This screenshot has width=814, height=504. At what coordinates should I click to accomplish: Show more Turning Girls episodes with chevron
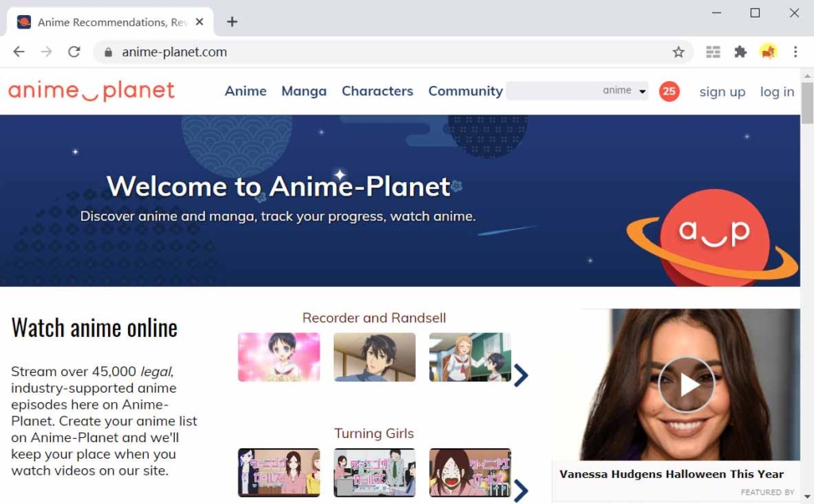521,490
